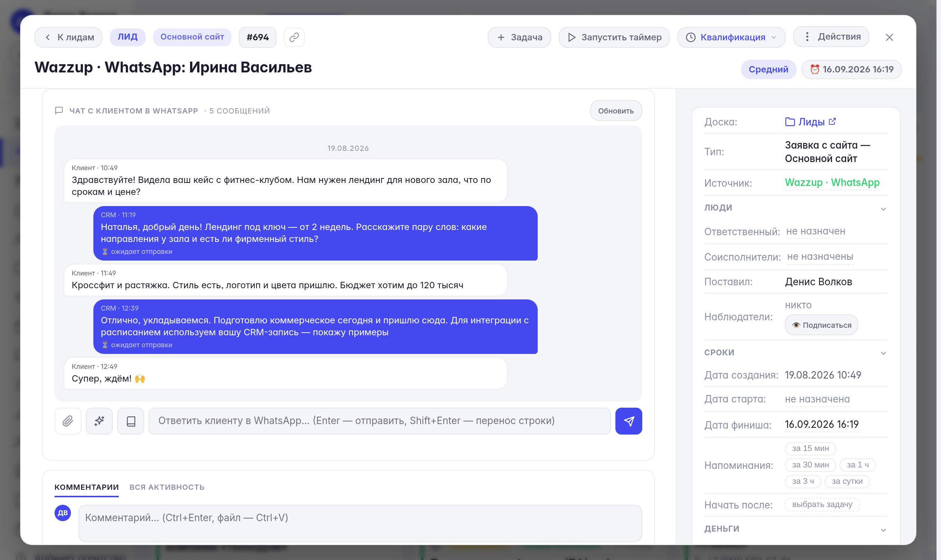Viewport: 941px width, 560px height.
Task: Send the WhatsApp reply
Action: click(x=628, y=421)
